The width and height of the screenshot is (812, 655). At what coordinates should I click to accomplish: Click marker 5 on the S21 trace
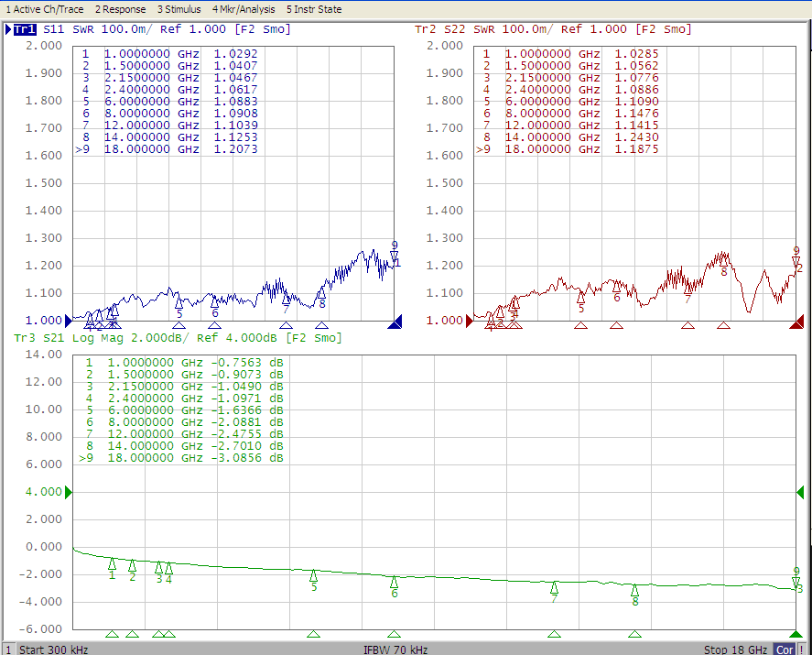[313, 575]
